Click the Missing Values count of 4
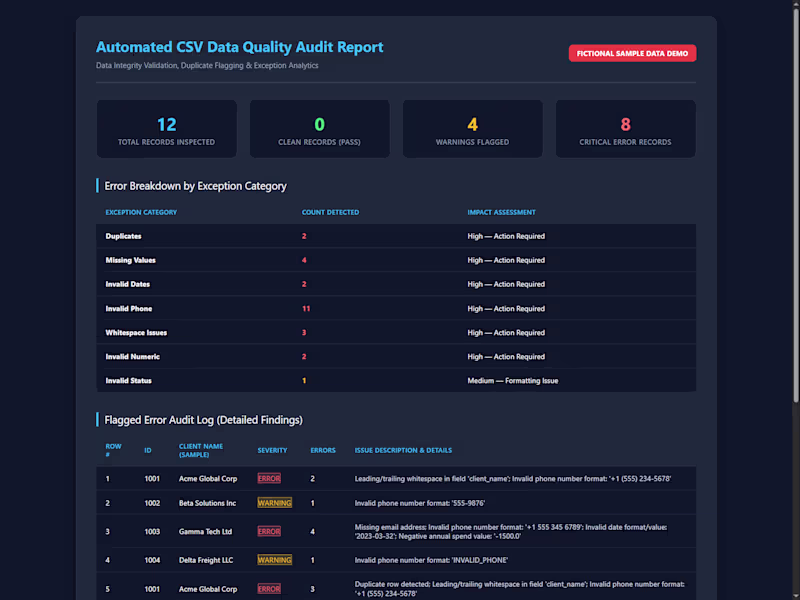 pyautogui.click(x=304, y=260)
